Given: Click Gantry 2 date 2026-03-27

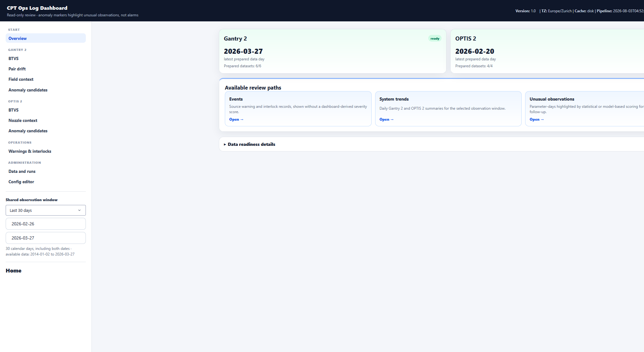Looking at the screenshot, I should (243, 51).
